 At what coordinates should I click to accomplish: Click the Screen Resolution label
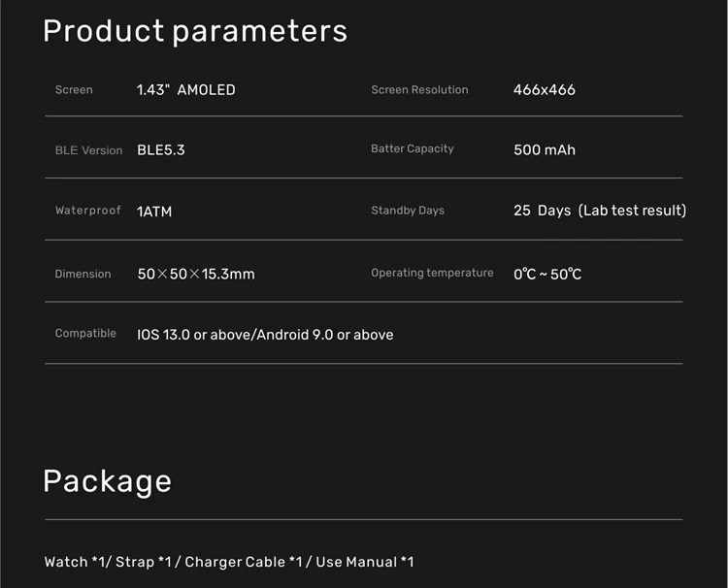click(x=419, y=90)
